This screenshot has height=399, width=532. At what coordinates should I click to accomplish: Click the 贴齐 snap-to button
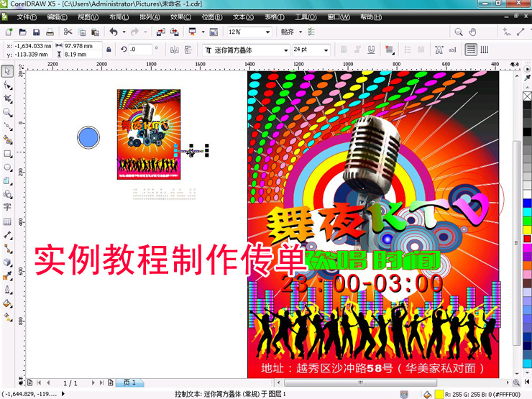coord(290,32)
